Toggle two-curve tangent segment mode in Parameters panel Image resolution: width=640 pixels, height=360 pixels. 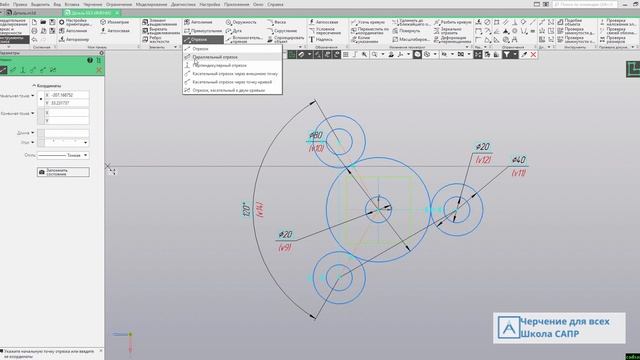point(53,70)
